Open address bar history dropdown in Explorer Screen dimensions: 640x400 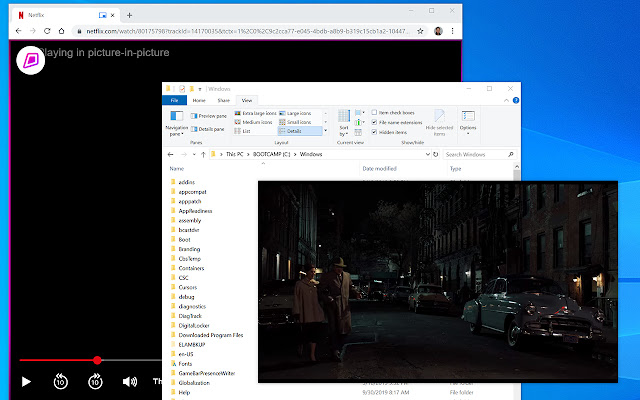point(427,154)
